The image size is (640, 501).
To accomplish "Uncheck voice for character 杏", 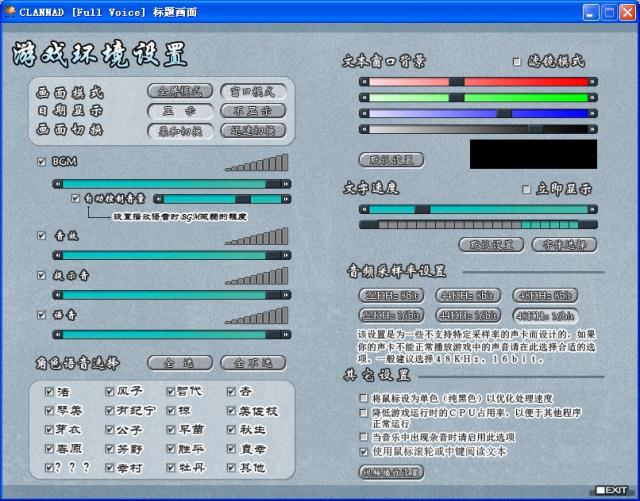I will (x=231, y=392).
